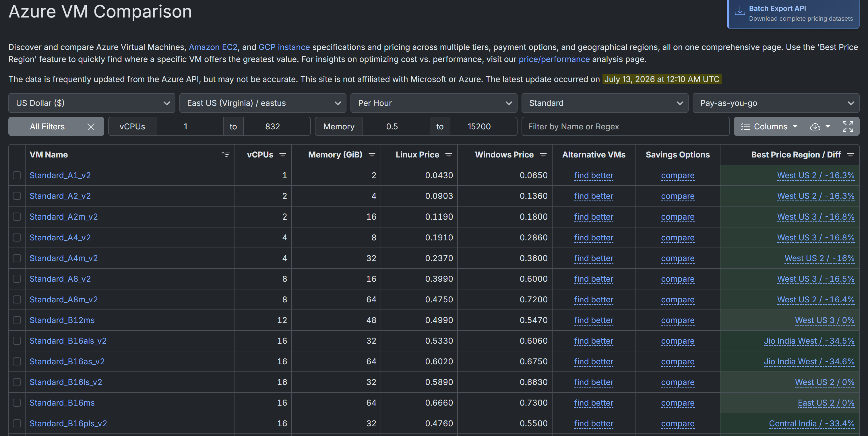The height and width of the screenshot is (436, 868).
Task: Sort by the Memory (GiB) column header
Action: coord(335,155)
